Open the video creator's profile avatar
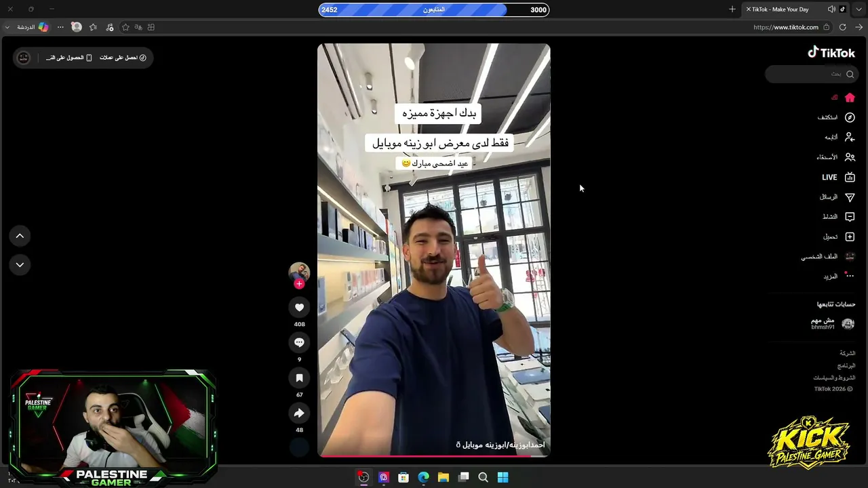This screenshot has height=488, width=868. 299,272
